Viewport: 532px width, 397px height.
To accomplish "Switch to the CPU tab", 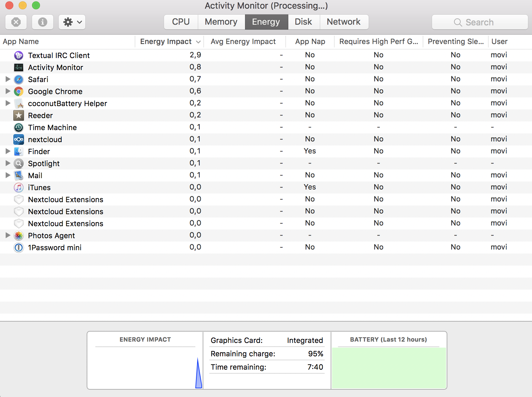I will click(x=181, y=22).
